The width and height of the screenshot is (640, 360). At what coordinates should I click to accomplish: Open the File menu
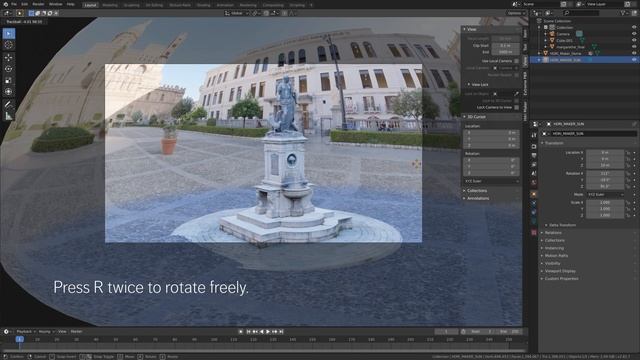coord(14,4)
